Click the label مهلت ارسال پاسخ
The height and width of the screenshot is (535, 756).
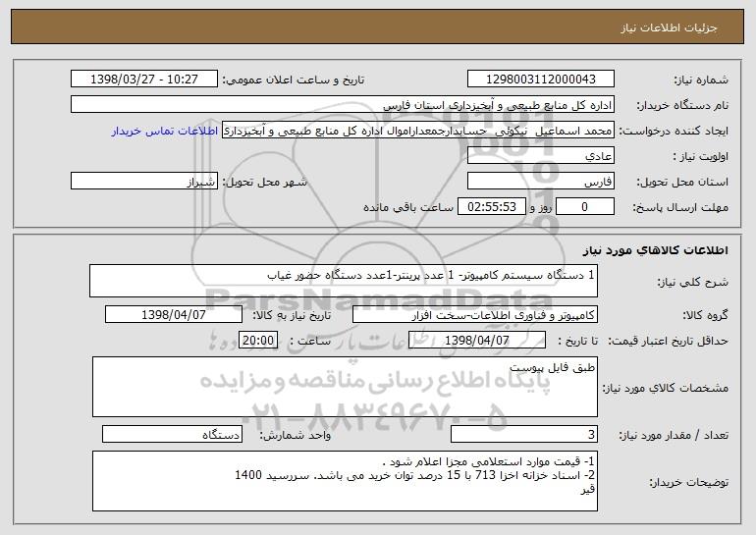tap(680, 208)
